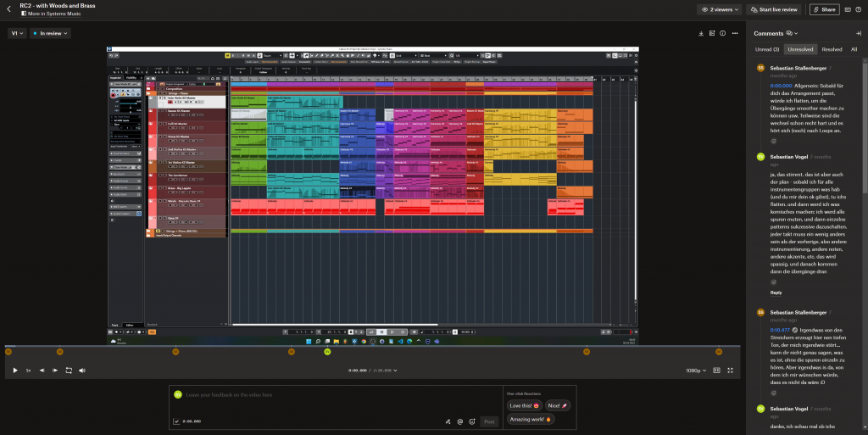This screenshot has height=435, width=868.
Task: Collapse the comments panel
Action: 858,33
